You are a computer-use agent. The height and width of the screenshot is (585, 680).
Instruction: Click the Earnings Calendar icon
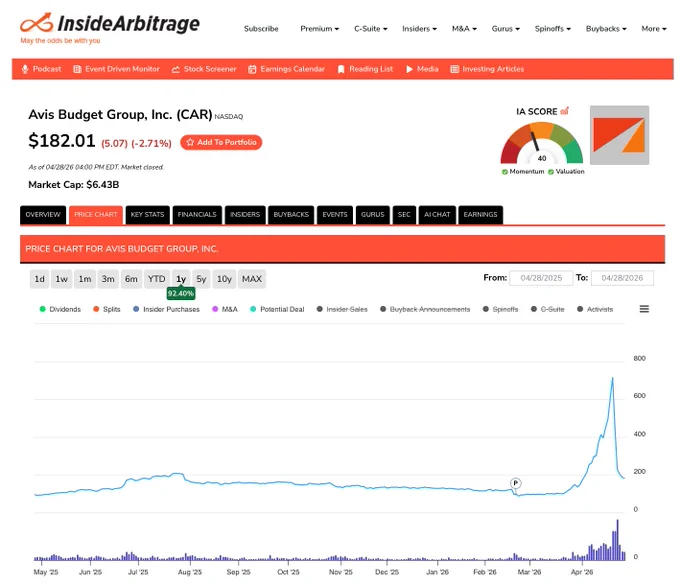coord(252,69)
